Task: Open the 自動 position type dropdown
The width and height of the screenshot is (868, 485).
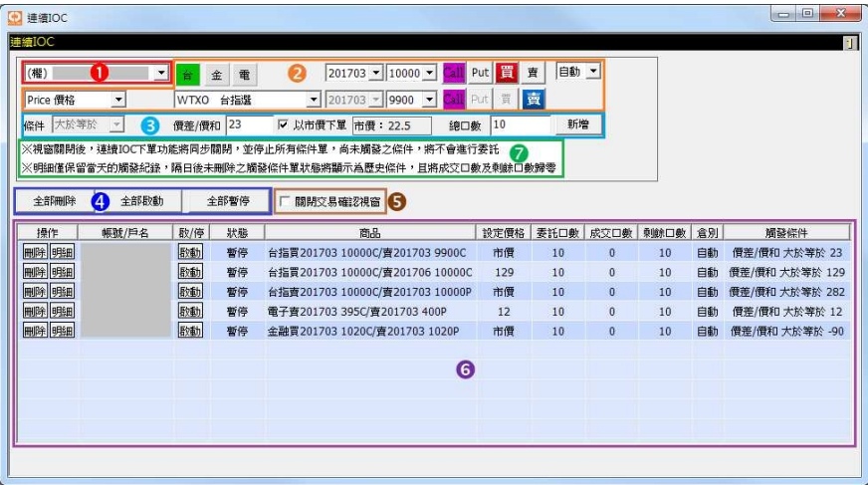Action: pos(593,71)
